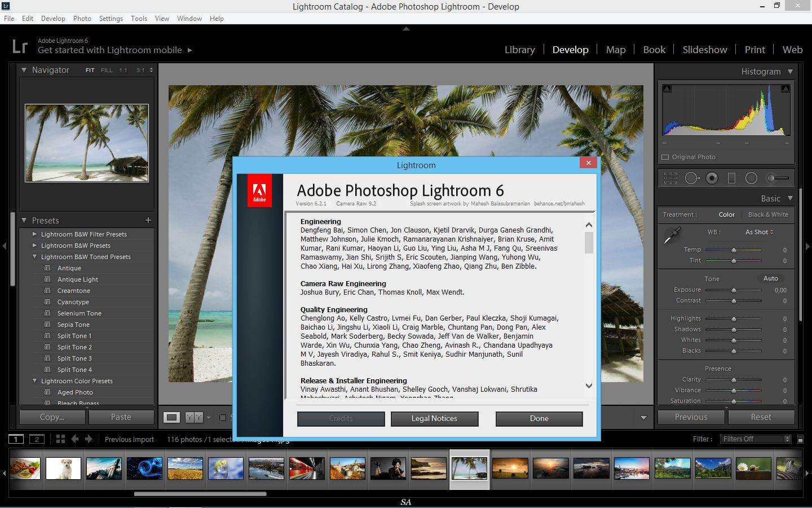Pick the White Balance Selector eyedropper
Image resolution: width=812 pixels, height=508 pixels.
672,235
